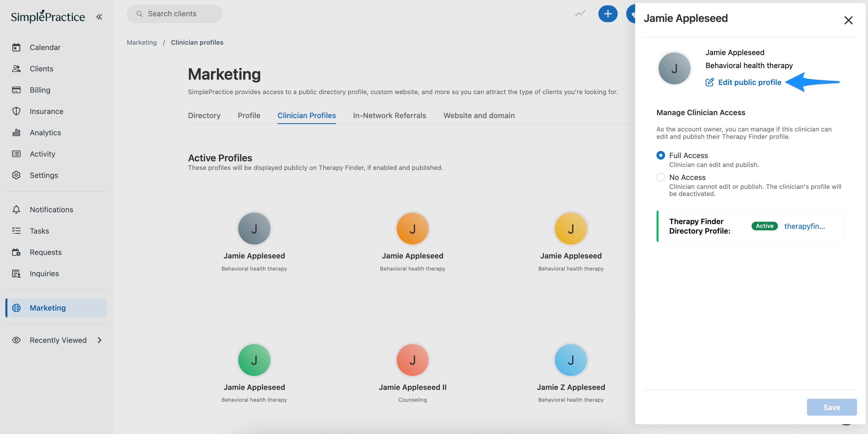Click the Search clients field

tap(174, 14)
